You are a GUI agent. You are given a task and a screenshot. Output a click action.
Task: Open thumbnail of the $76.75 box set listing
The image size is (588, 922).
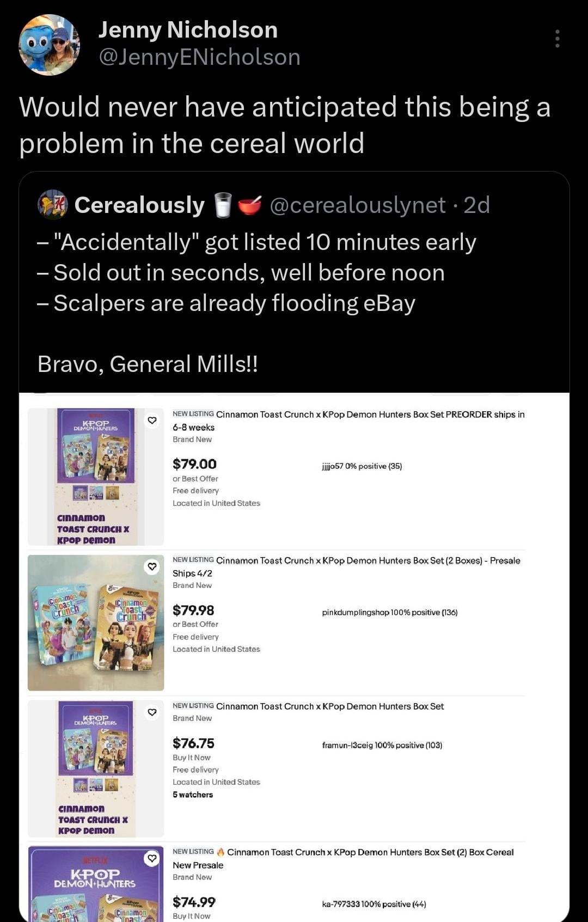tap(96, 768)
